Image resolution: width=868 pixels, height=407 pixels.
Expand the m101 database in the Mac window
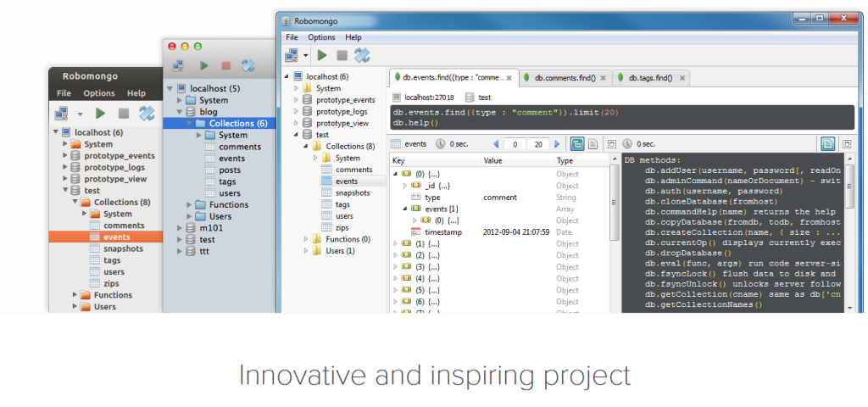pyautogui.click(x=180, y=227)
